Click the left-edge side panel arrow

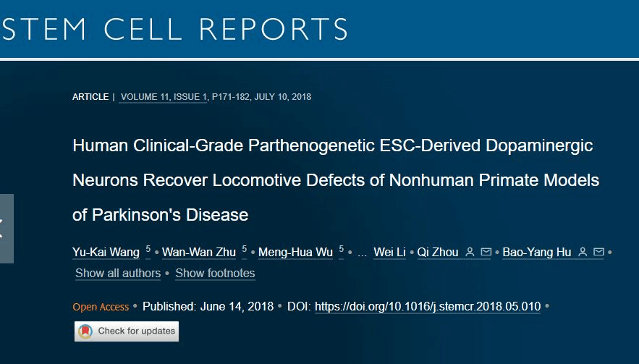pos(4,229)
